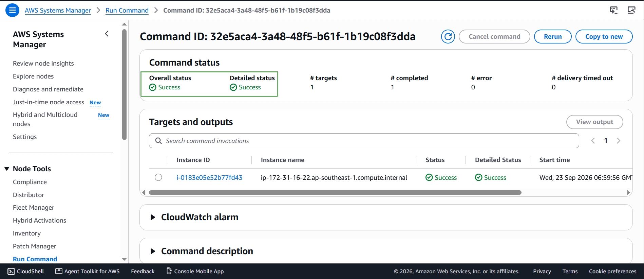Select the instance i-0183e05e52b77fd43 radio button
The width and height of the screenshot is (644, 279).
(x=158, y=177)
